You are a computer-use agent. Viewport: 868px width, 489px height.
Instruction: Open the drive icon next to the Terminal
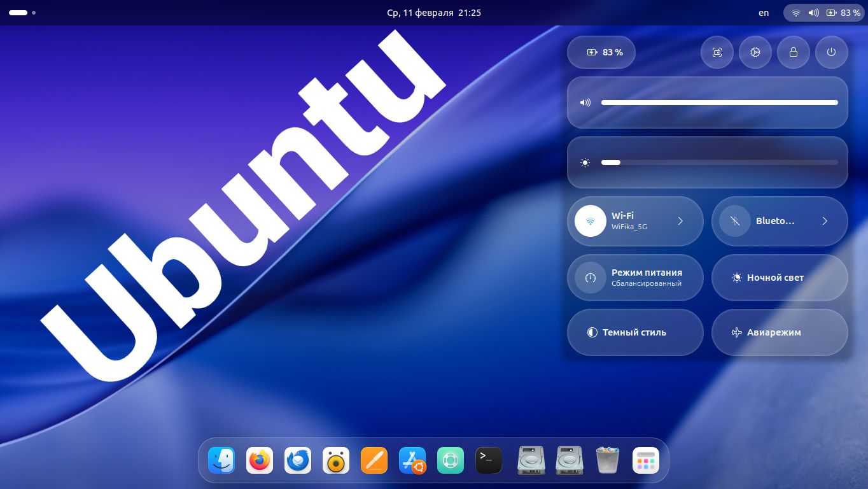[x=531, y=460]
